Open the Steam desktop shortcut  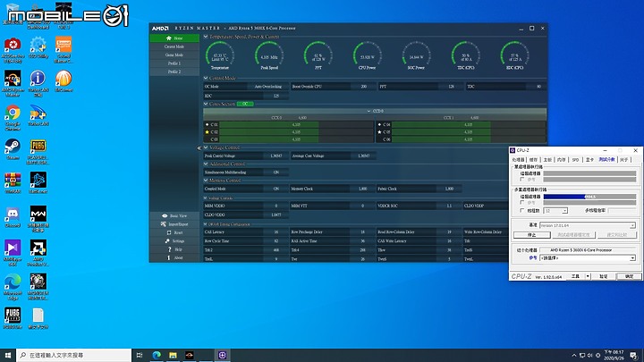point(13,149)
